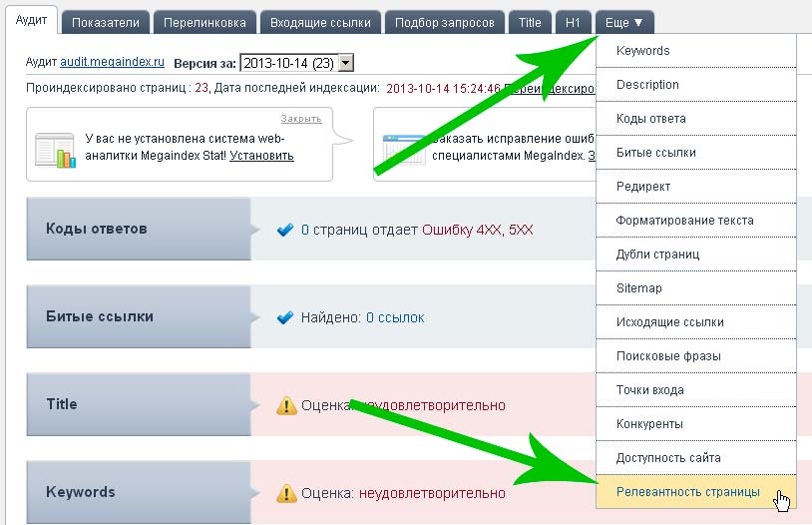Screen dimensions: 812x525
Task: Open Sitemap from the dropdown menu
Action: [696, 288]
